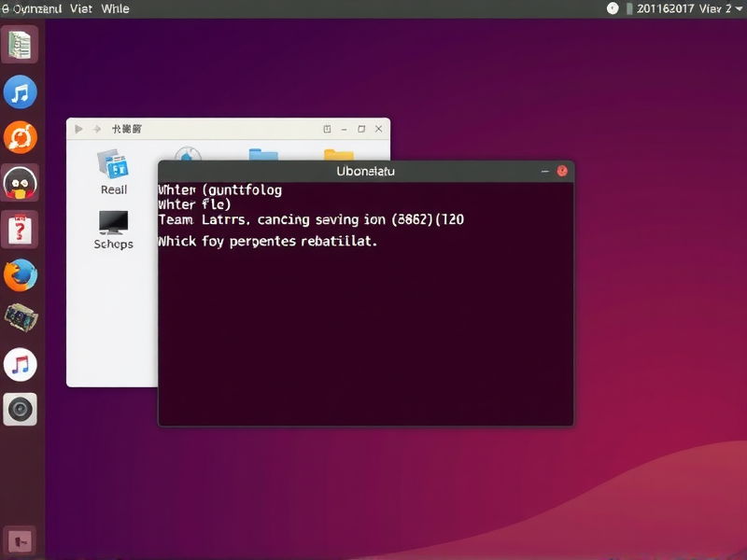Screen dimensions: 747x560
Task: Open the While menu
Action: pos(116,8)
